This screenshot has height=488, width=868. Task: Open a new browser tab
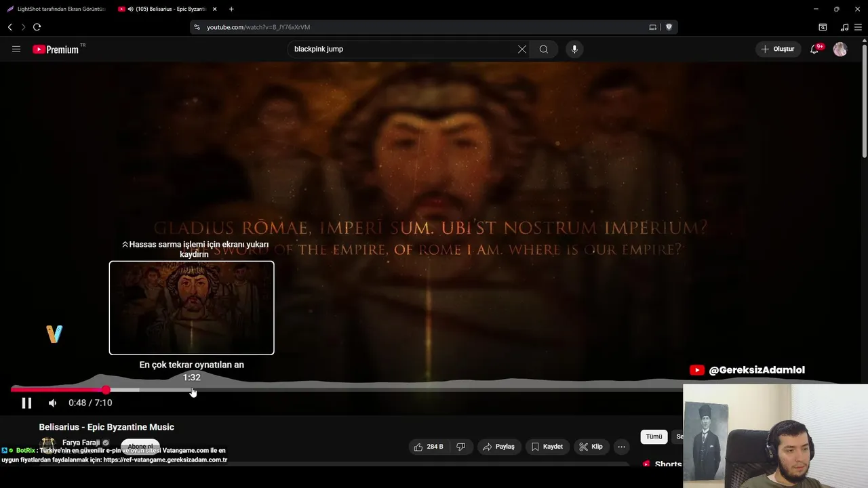pyautogui.click(x=231, y=9)
